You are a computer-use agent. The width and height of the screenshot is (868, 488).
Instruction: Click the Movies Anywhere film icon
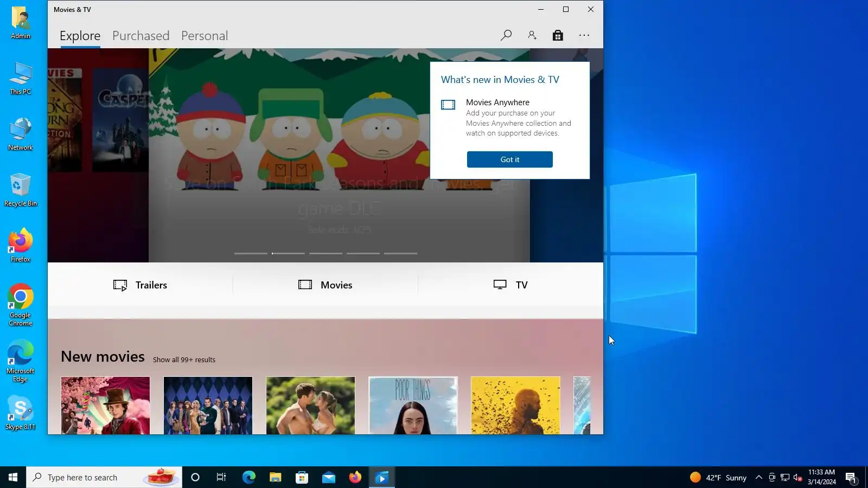[448, 105]
